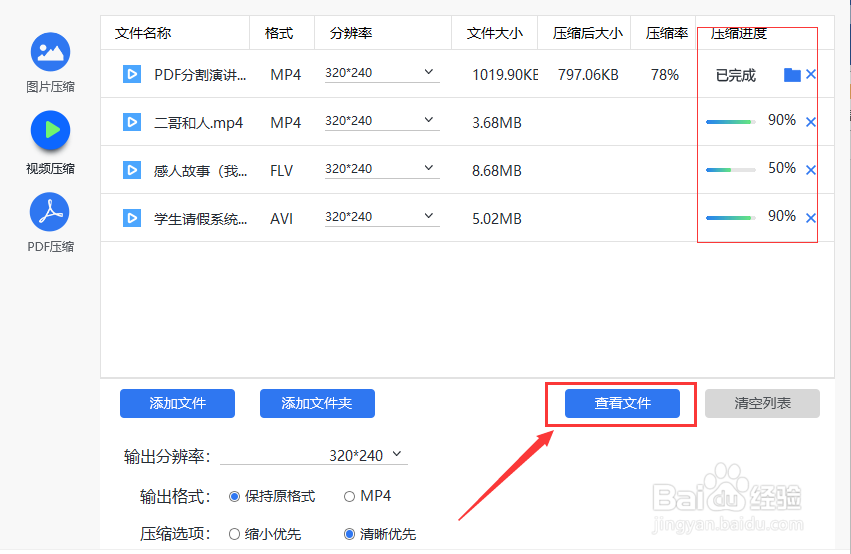Remove 感人故事 FLV row with X
Screen dimensions: 851x554
811,170
